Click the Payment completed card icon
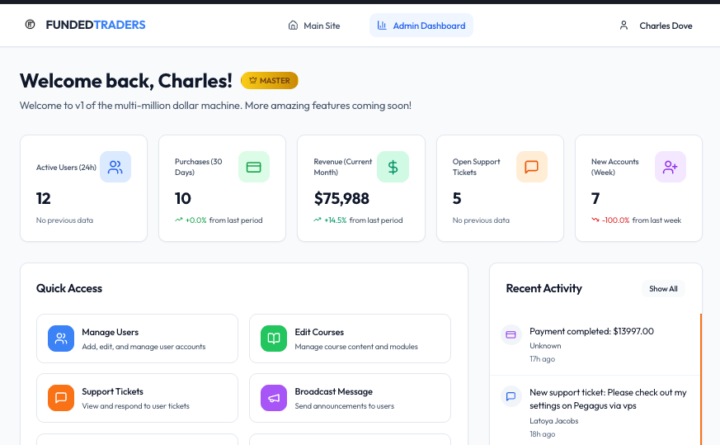This screenshot has width=720, height=445. 511,335
